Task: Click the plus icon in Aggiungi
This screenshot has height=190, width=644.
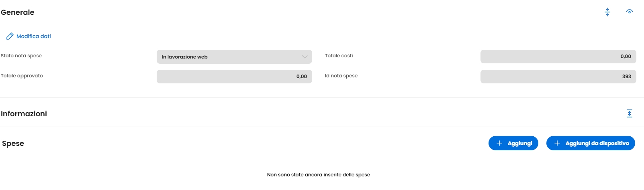Action: point(499,143)
